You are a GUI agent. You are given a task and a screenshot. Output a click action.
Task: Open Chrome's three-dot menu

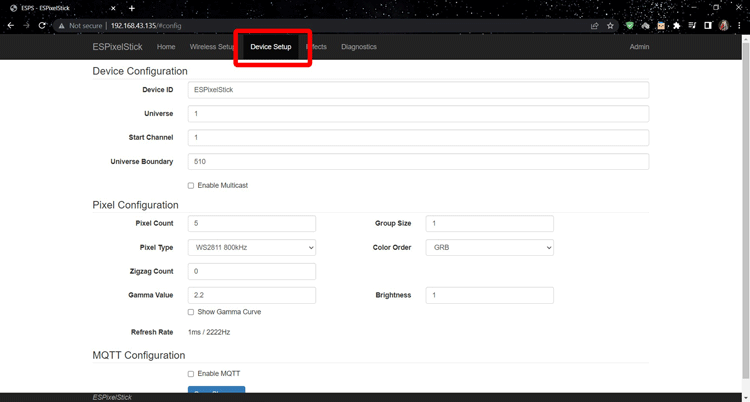(x=739, y=26)
